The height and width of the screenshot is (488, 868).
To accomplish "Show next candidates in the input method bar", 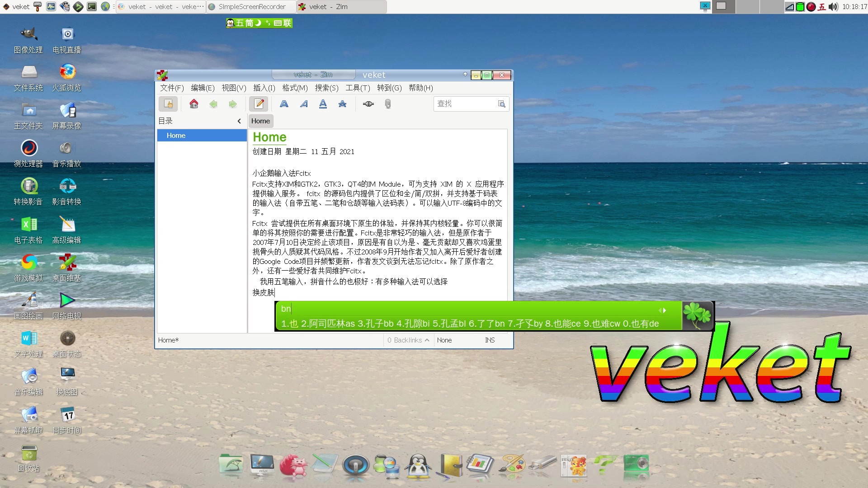I will coord(665,310).
